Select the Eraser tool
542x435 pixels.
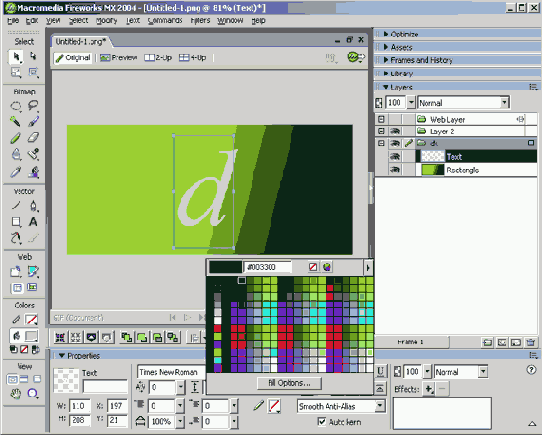pos(33,138)
